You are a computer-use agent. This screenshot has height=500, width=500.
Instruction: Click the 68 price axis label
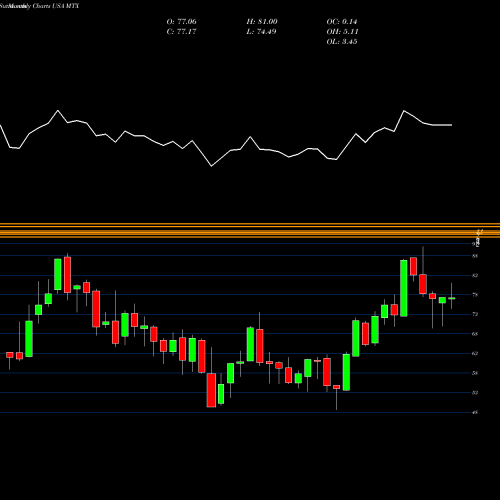click(x=475, y=334)
